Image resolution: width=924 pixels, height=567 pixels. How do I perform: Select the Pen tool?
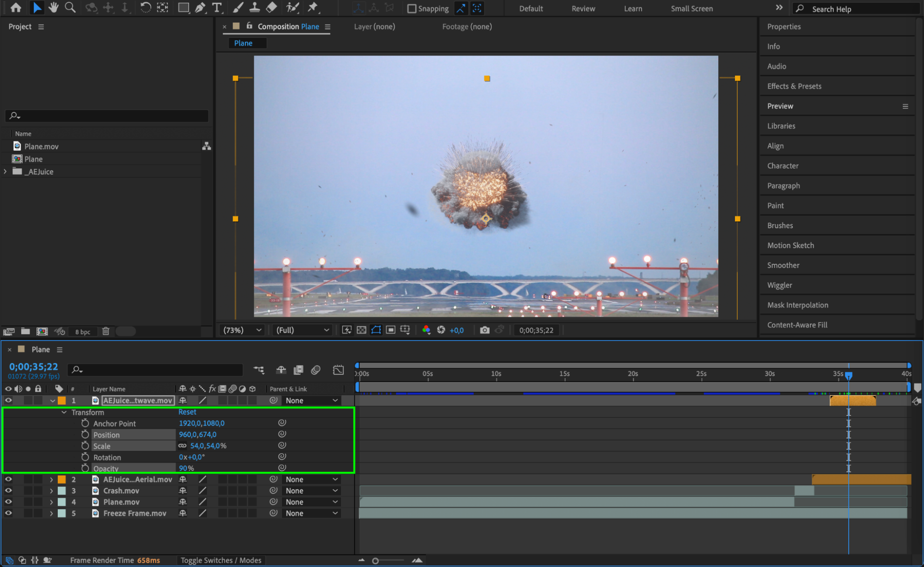click(x=200, y=7)
